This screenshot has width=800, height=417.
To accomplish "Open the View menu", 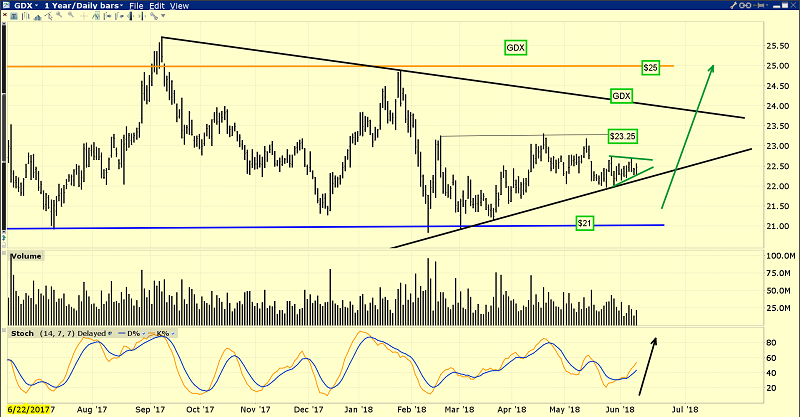I will click(x=180, y=6).
